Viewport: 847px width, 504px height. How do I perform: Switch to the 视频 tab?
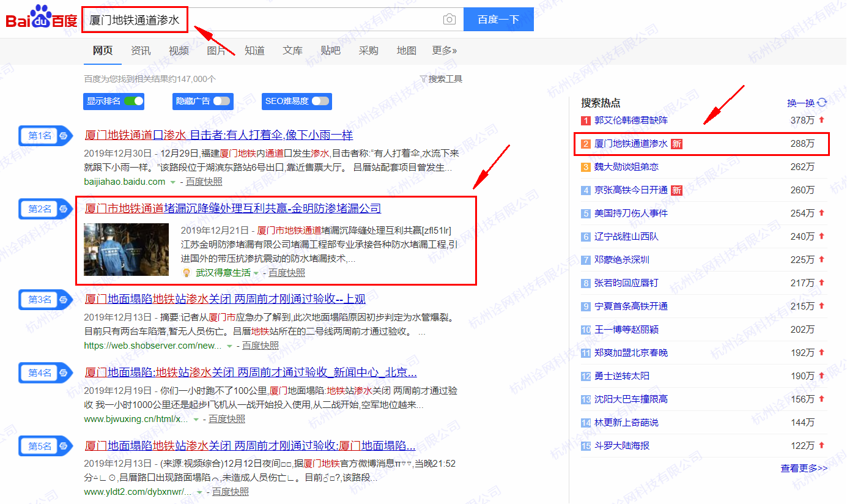point(179,51)
